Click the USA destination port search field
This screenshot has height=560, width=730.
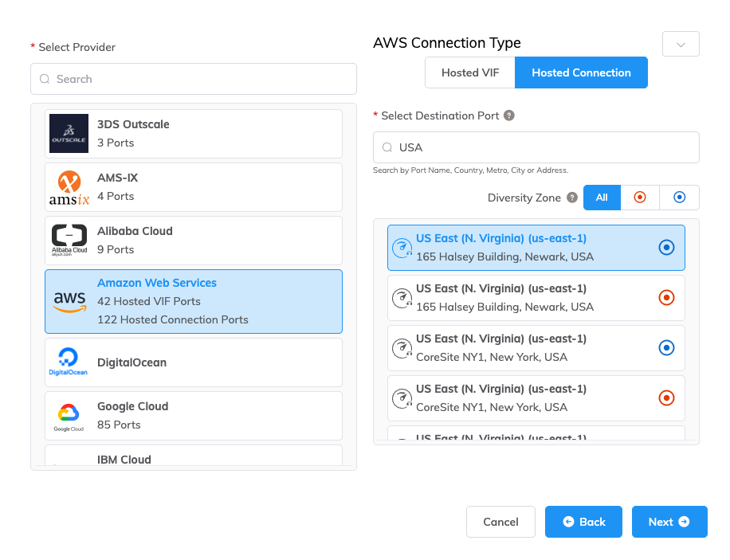click(536, 147)
